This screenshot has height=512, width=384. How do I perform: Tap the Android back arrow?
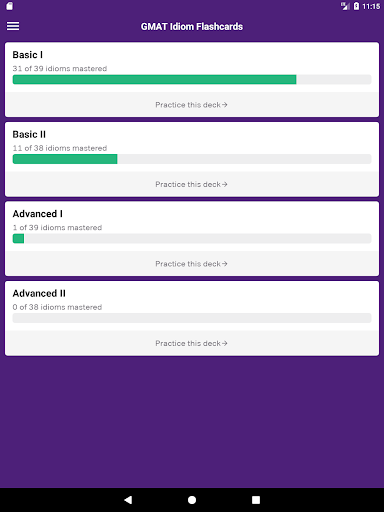pyautogui.click(x=128, y=500)
